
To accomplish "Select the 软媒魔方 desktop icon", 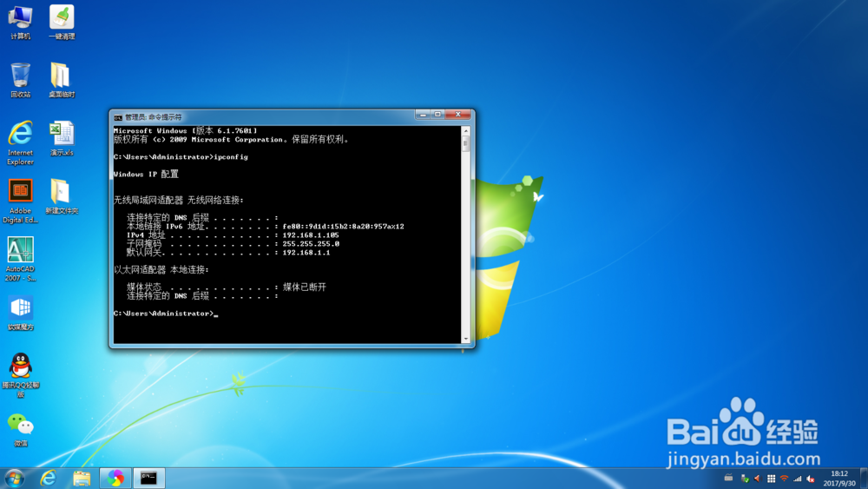I will pos(21,313).
